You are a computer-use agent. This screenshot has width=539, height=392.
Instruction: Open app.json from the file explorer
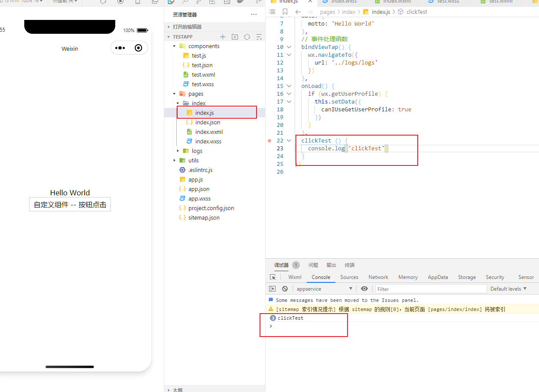(x=198, y=189)
